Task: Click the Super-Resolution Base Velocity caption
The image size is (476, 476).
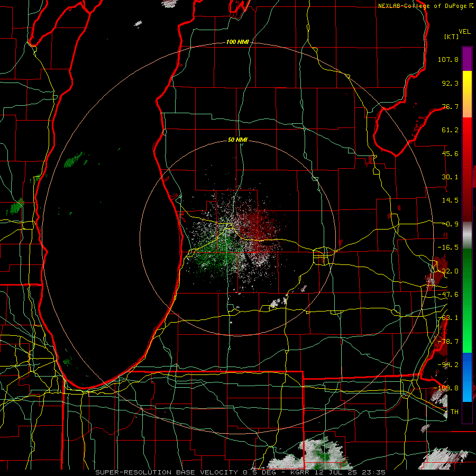Action: [241, 472]
